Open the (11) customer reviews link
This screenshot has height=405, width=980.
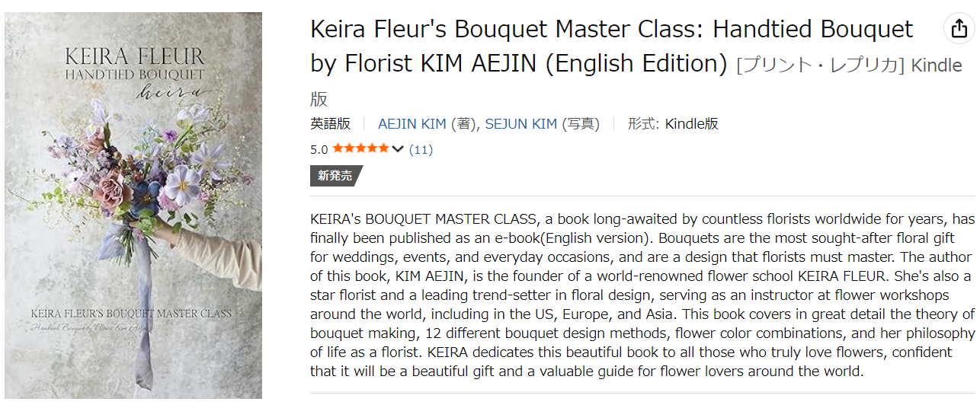coord(421,149)
